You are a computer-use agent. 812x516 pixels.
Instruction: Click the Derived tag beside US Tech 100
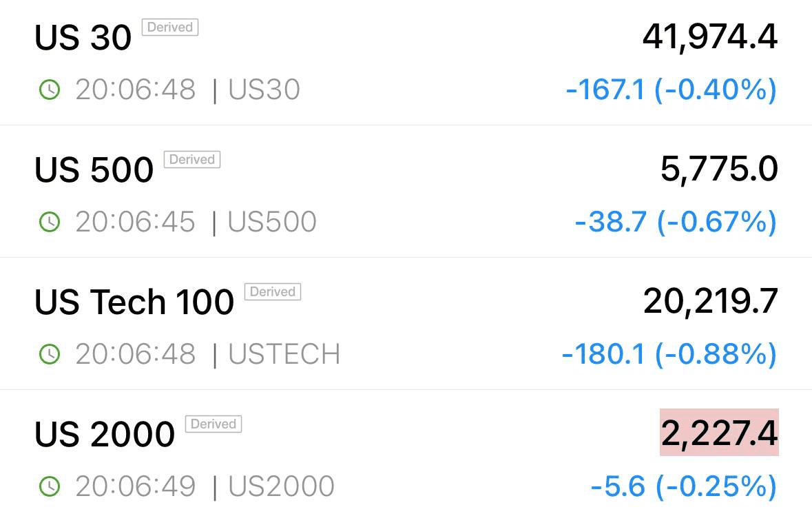273,291
